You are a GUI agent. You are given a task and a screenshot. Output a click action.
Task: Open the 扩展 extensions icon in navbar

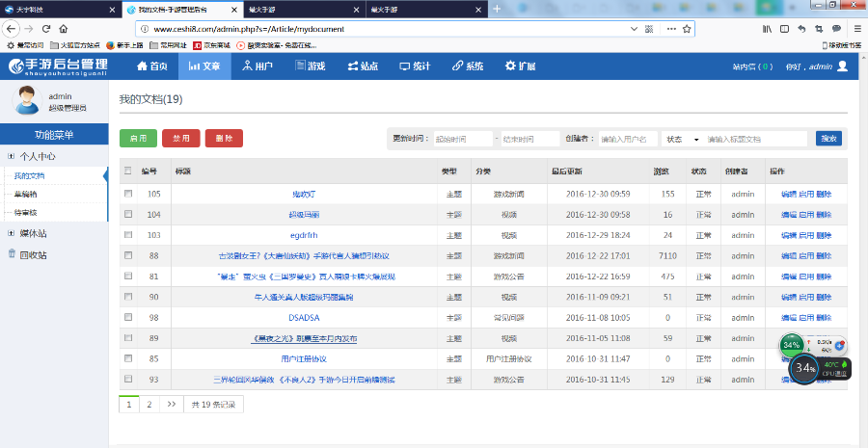tap(510, 66)
